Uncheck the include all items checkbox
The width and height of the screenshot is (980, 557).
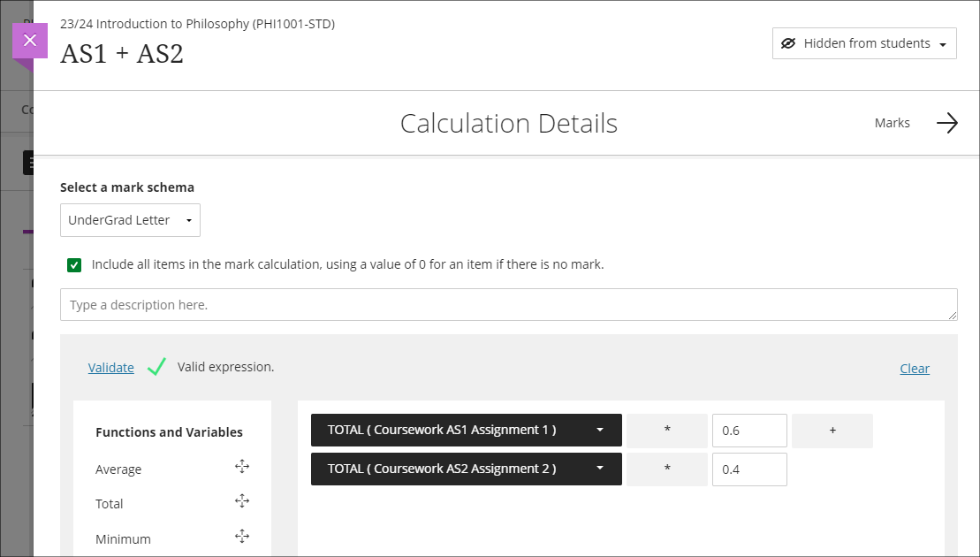(x=74, y=264)
